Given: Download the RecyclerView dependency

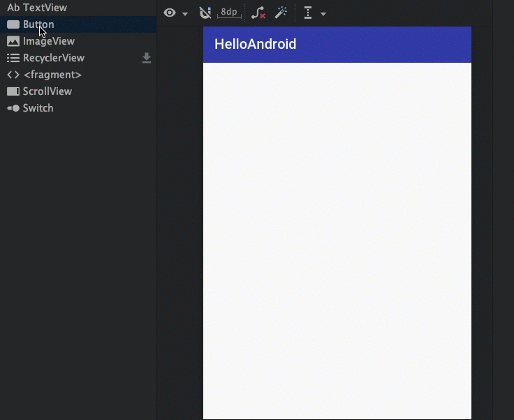Looking at the screenshot, I should 147,58.
